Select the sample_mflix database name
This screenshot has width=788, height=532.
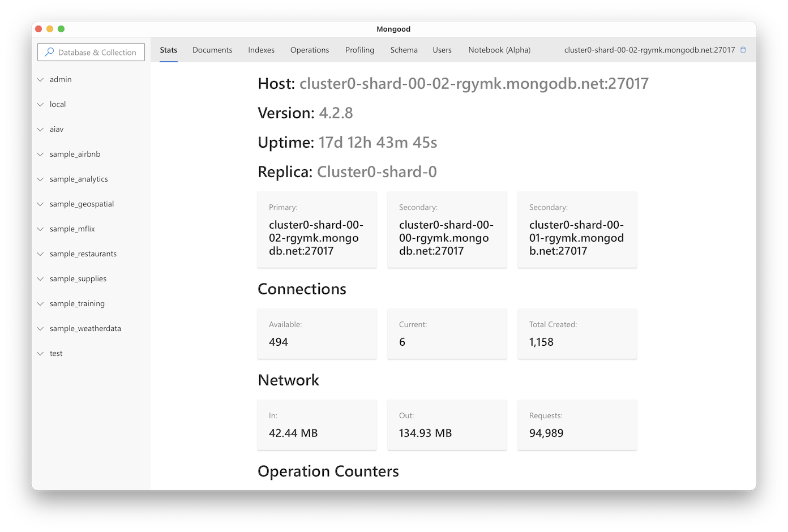pos(72,229)
